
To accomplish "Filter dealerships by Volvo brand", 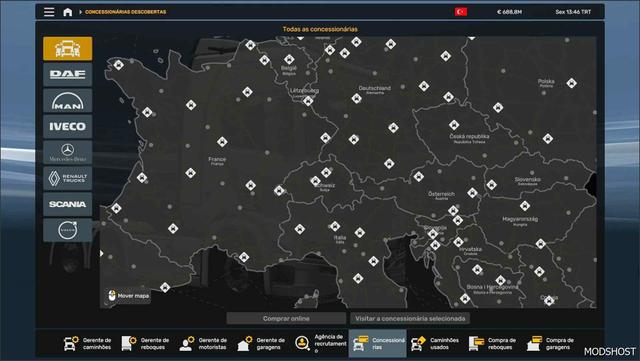I will [x=68, y=230].
